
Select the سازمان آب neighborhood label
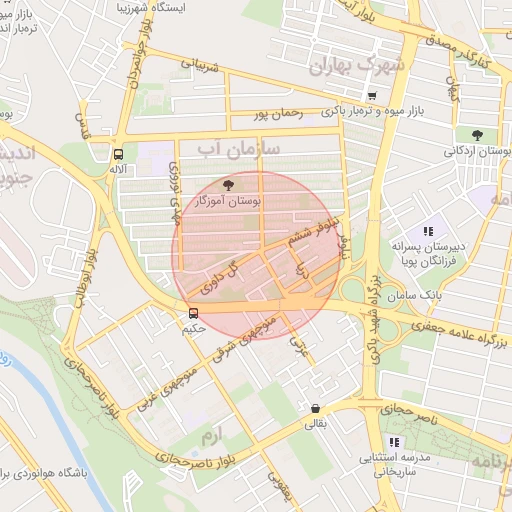[x=238, y=150]
